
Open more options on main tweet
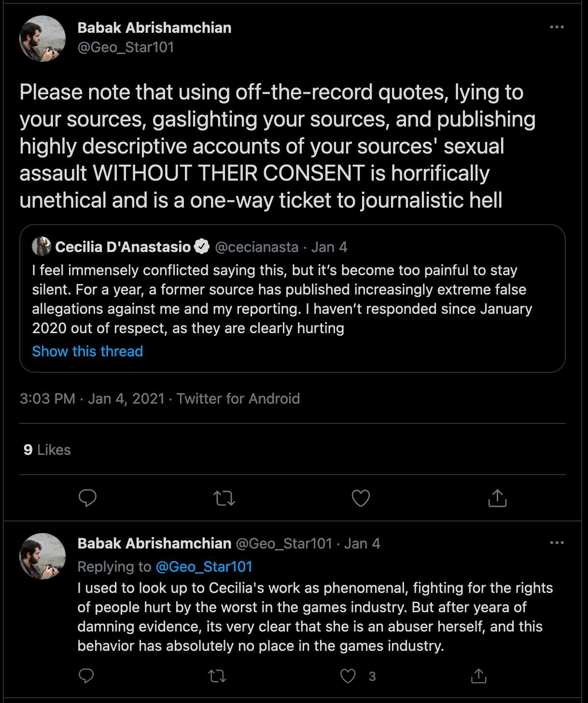tap(557, 27)
